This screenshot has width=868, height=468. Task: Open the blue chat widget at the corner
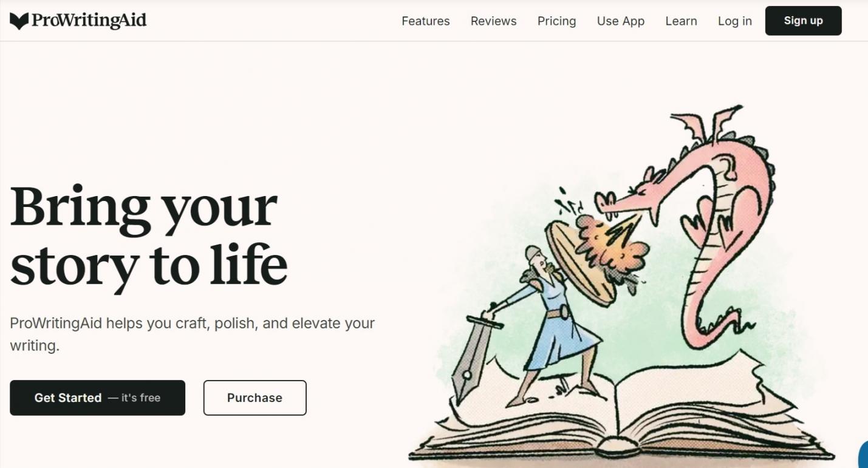pyautogui.click(x=863, y=455)
